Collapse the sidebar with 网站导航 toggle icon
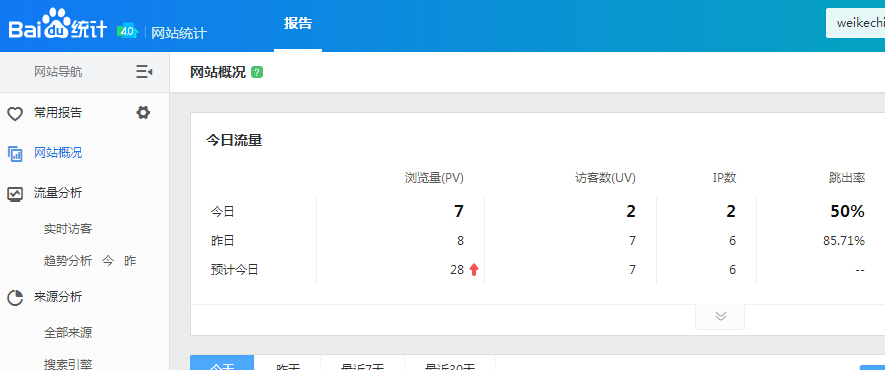 [144, 72]
